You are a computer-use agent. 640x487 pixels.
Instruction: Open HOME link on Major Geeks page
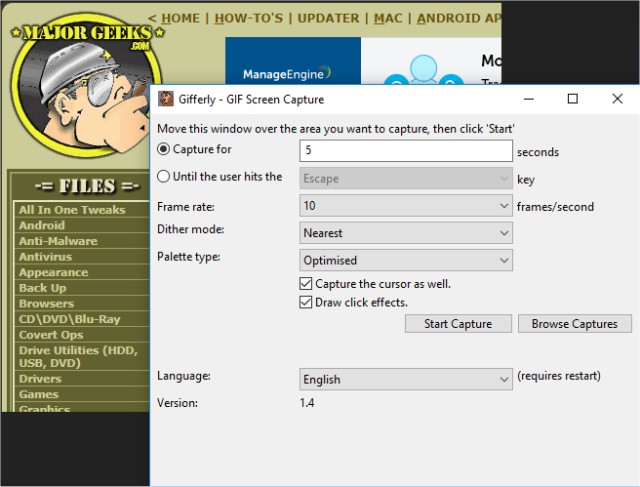pos(180,18)
